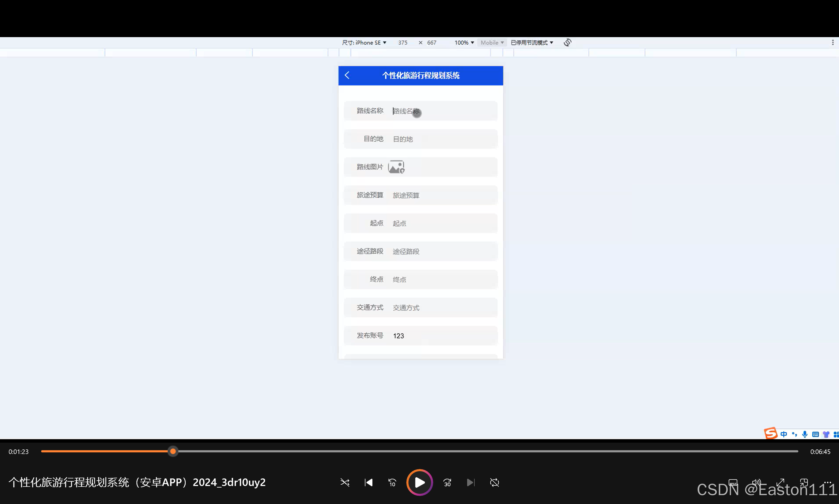The width and height of the screenshot is (839, 504).
Task: Click the volume speaker icon
Action: click(756, 482)
